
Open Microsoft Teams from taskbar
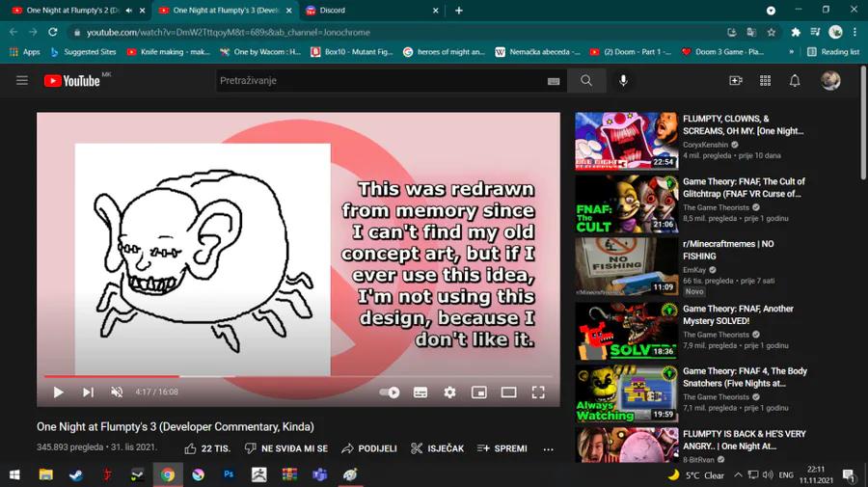pyautogui.click(x=320, y=474)
